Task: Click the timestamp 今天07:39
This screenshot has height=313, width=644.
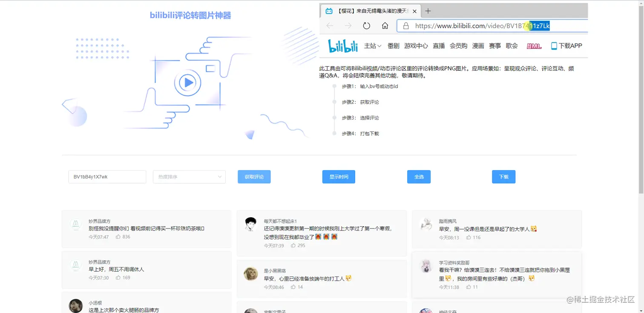Action: (274, 245)
